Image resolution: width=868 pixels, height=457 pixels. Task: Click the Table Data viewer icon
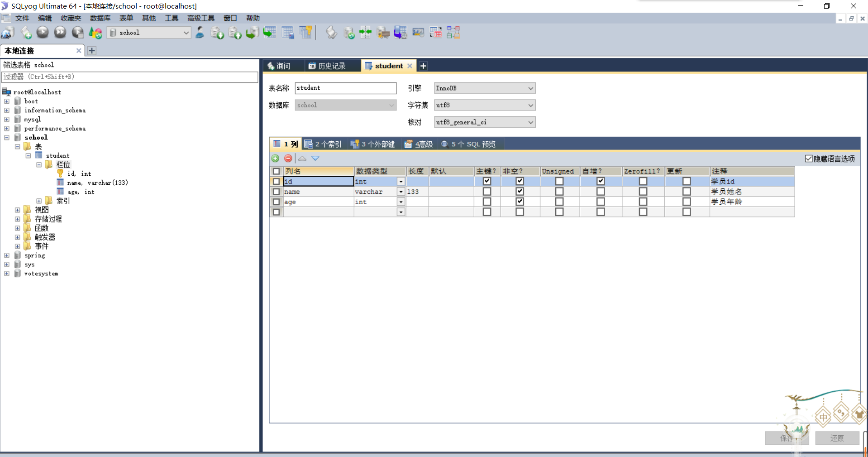click(287, 33)
